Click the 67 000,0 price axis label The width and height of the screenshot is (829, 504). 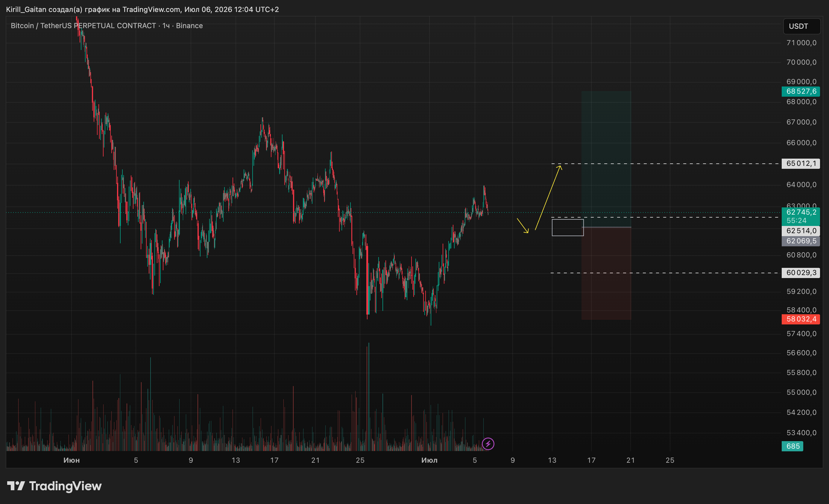coord(801,122)
